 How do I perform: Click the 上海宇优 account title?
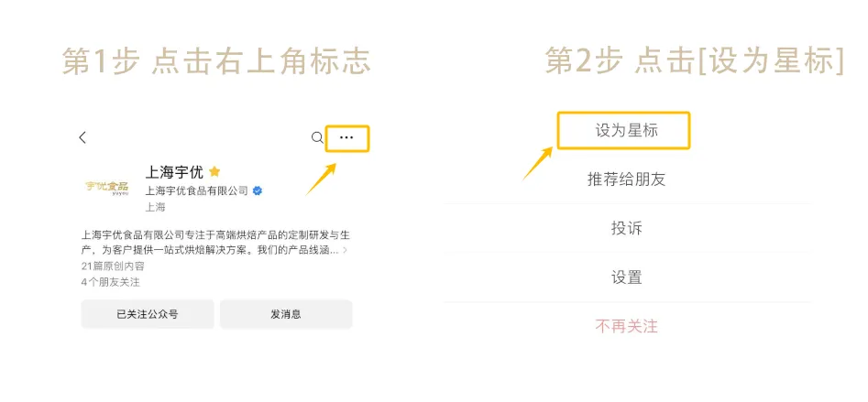click(x=174, y=171)
